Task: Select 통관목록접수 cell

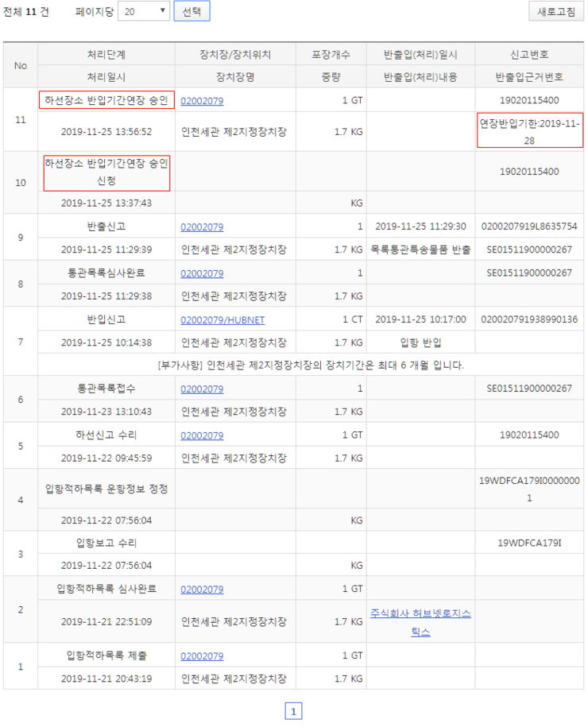Action: coord(106,388)
